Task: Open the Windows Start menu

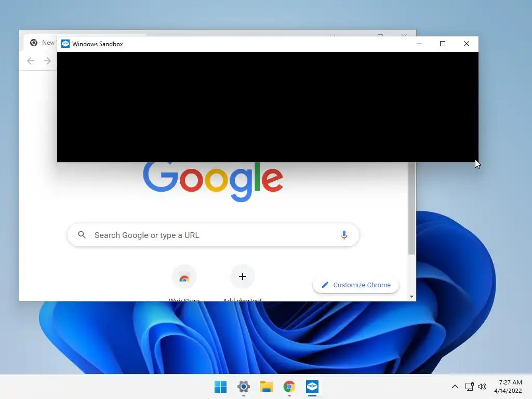Action: [x=220, y=387]
